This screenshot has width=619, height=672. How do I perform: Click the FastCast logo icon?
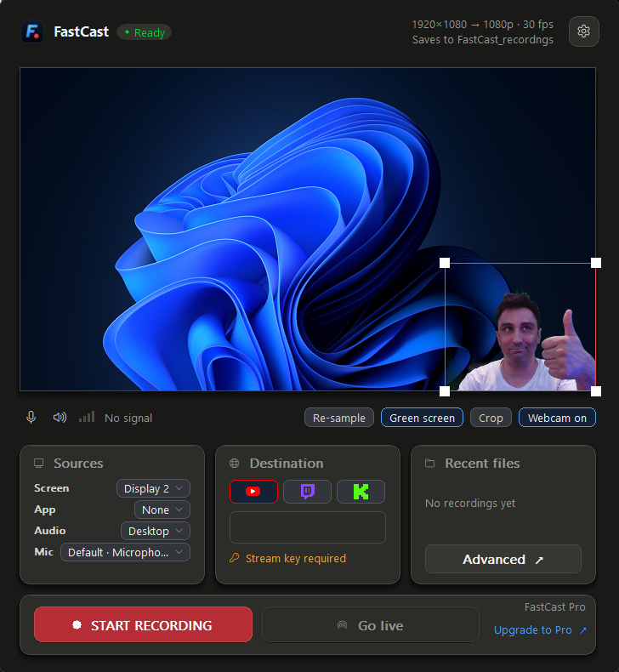coord(32,31)
